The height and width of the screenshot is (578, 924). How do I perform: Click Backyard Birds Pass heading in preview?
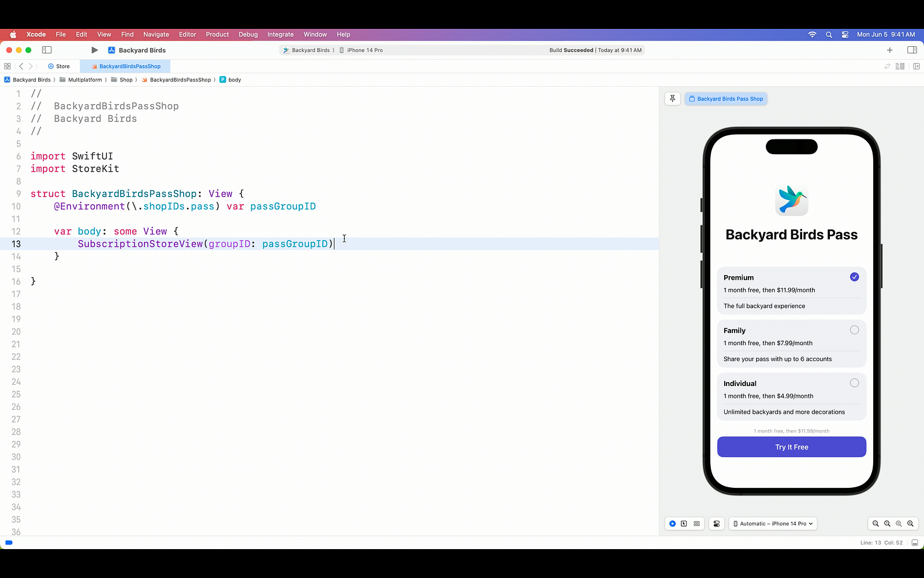tap(791, 235)
